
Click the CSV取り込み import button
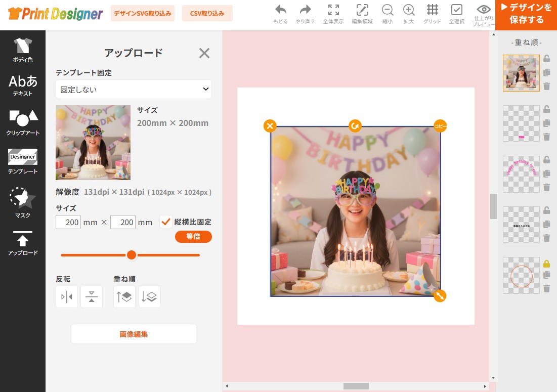point(207,14)
